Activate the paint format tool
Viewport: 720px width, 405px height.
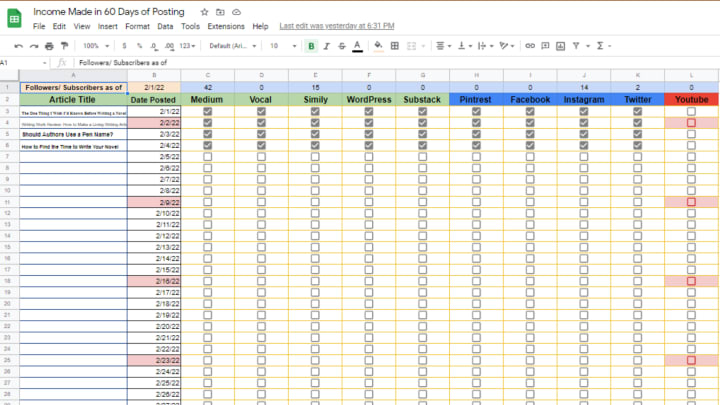click(x=64, y=46)
